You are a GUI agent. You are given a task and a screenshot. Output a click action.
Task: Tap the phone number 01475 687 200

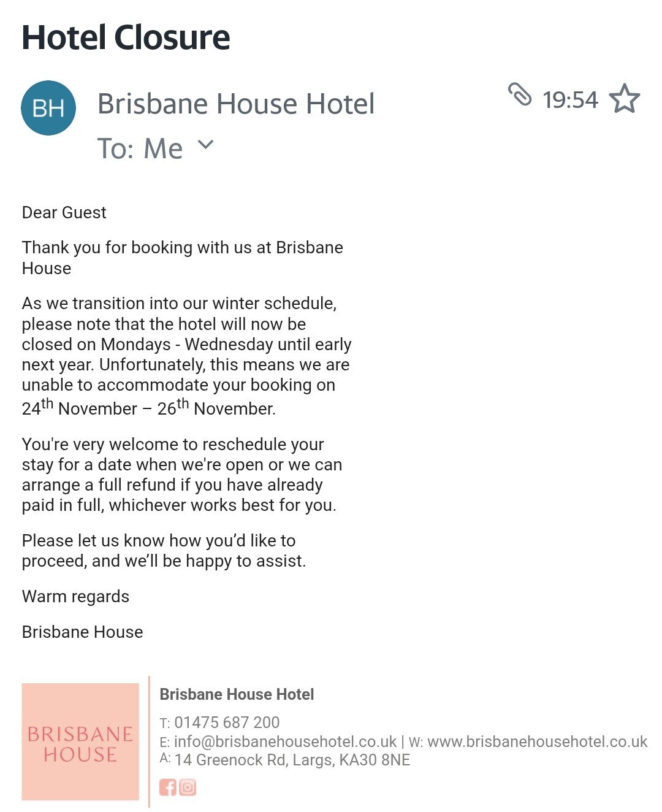pos(227,722)
